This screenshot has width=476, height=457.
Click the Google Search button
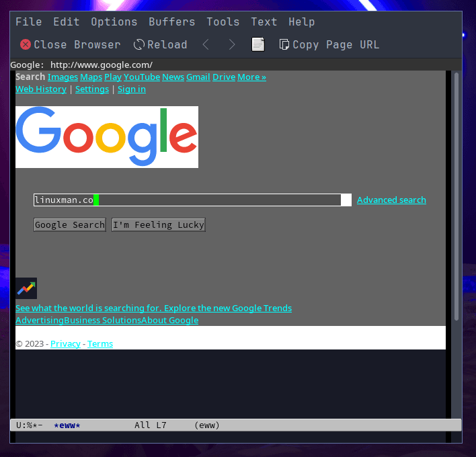pyautogui.click(x=70, y=225)
